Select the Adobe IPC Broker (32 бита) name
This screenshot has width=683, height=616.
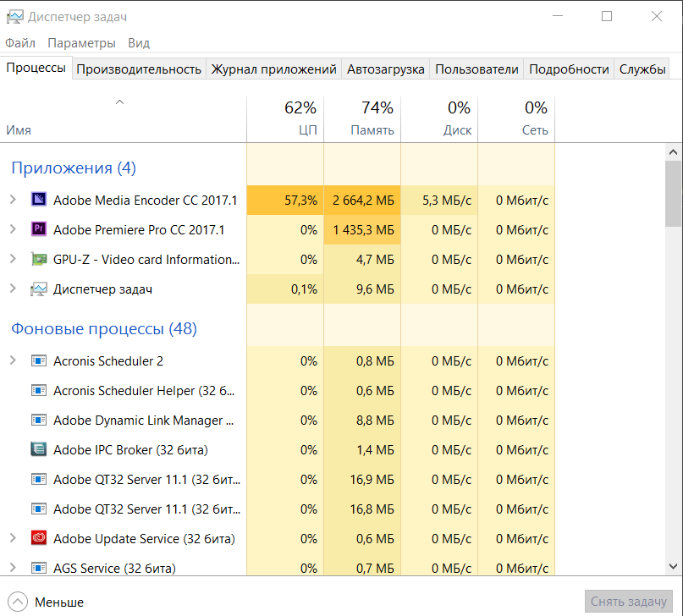tap(130, 449)
